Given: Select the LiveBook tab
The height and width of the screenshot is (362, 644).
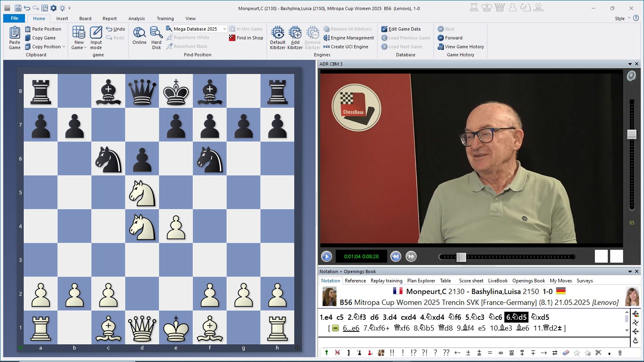Looking at the screenshot, I should point(497,281).
